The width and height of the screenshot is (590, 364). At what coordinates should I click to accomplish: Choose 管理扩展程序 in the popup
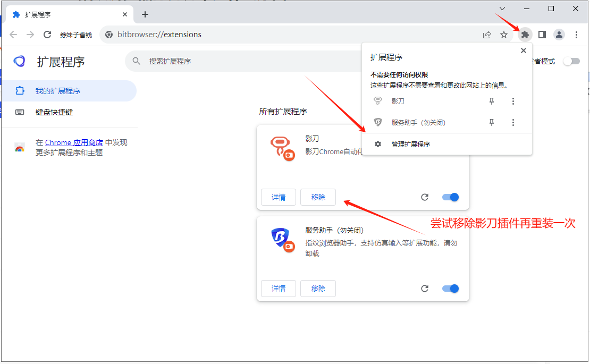[446, 144]
